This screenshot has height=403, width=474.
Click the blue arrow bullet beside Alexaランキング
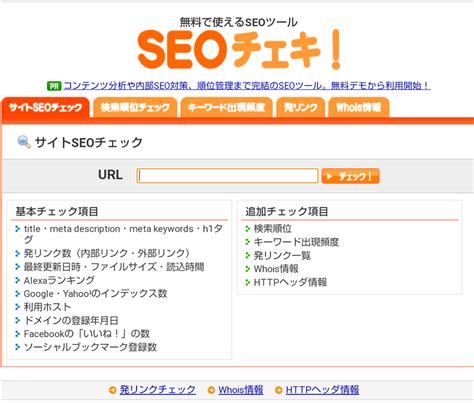click(18, 280)
